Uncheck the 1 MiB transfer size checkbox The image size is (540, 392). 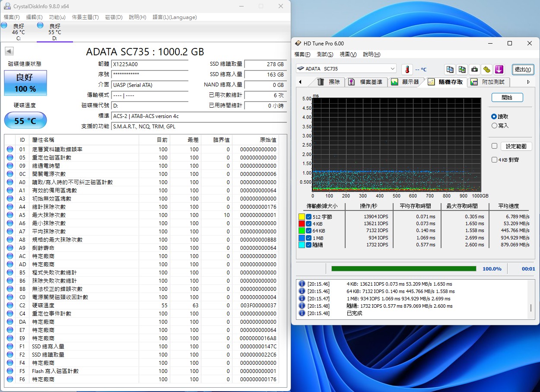click(x=308, y=238)
